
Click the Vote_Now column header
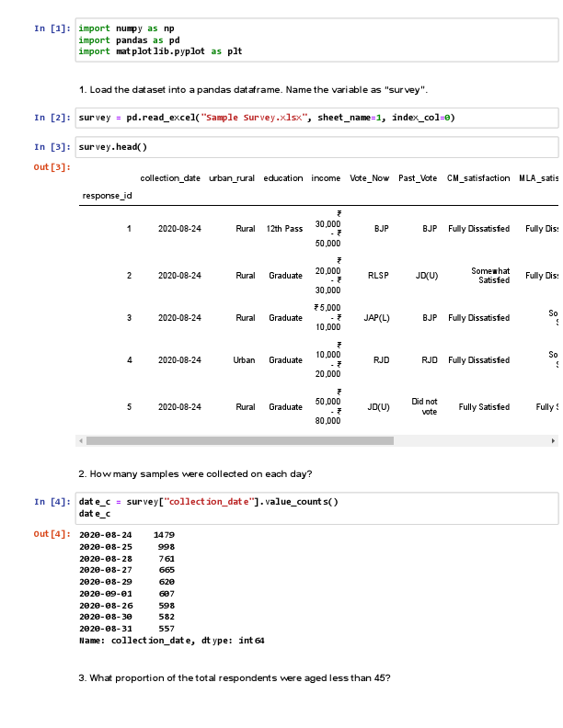pos(369,178)
